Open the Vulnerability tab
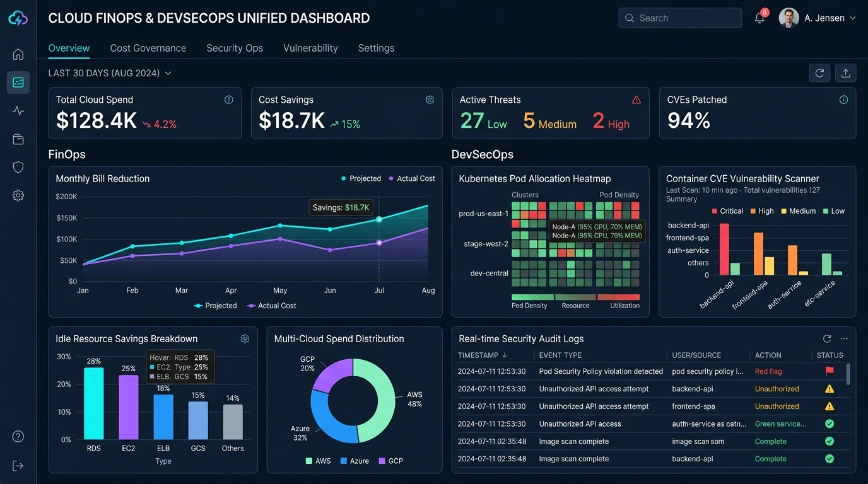The image size is (868, 484). (310, 48)
